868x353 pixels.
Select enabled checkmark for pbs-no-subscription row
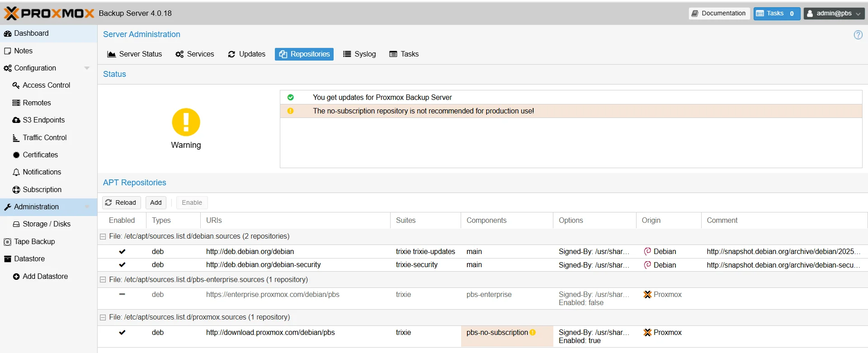point(122,332)
